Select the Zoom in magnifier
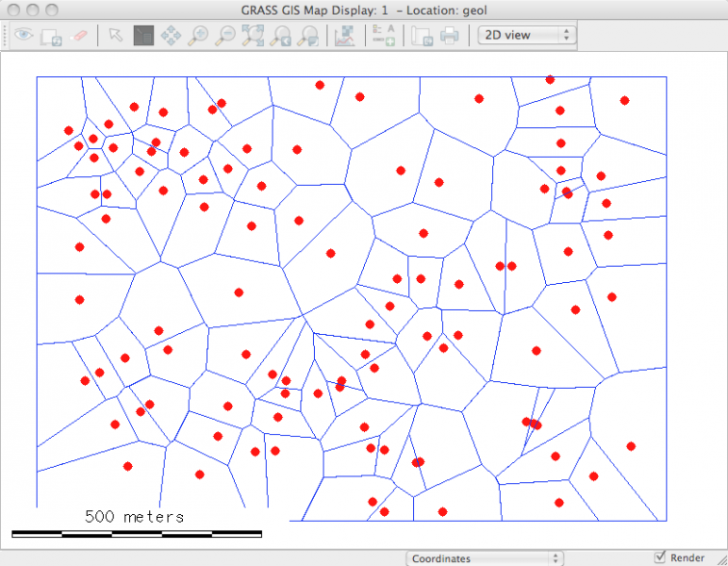728x566 pixels. tap(198, 36)
